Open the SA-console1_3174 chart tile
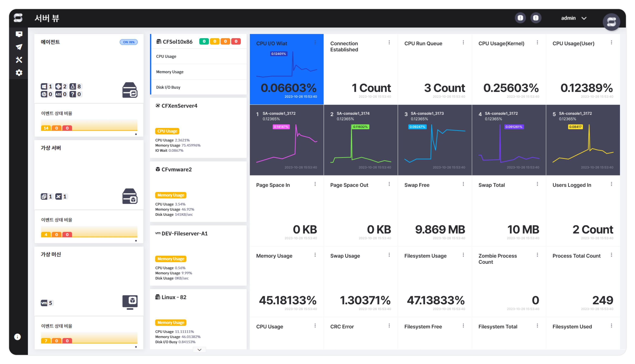 click(x=360, y=140)
